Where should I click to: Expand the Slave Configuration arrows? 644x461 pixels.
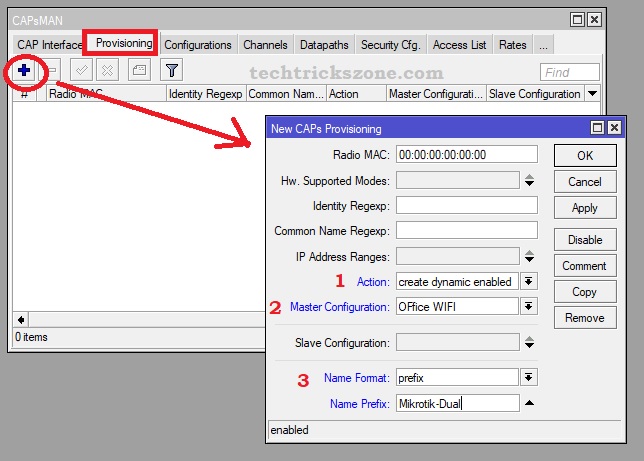tap(529, 342)
